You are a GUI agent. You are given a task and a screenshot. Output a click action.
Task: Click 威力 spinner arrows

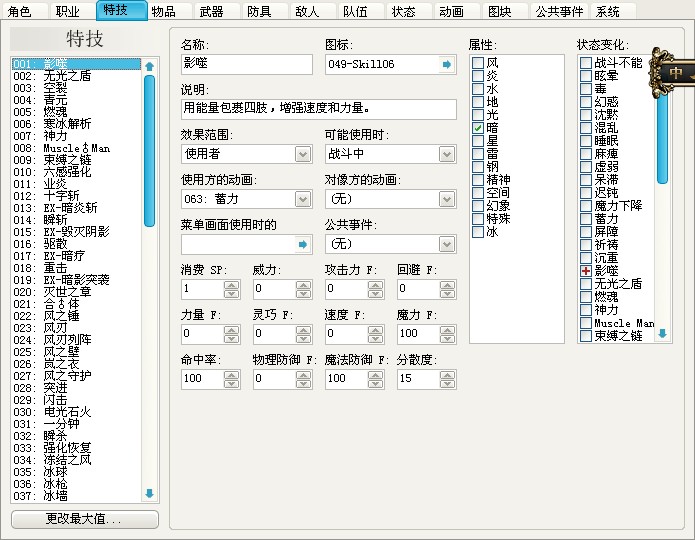pyautogui.click(x=304, y=290)
